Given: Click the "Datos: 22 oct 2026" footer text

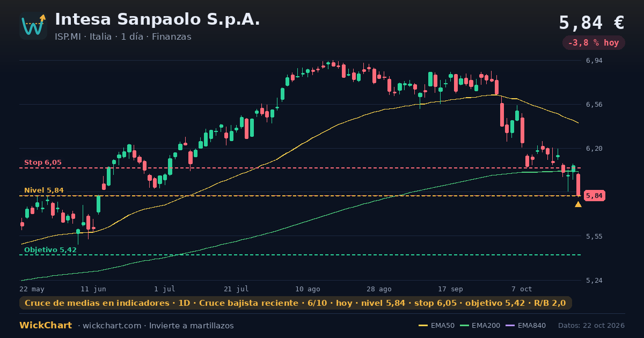Looking at the screenshot, I should click(591, 326).
